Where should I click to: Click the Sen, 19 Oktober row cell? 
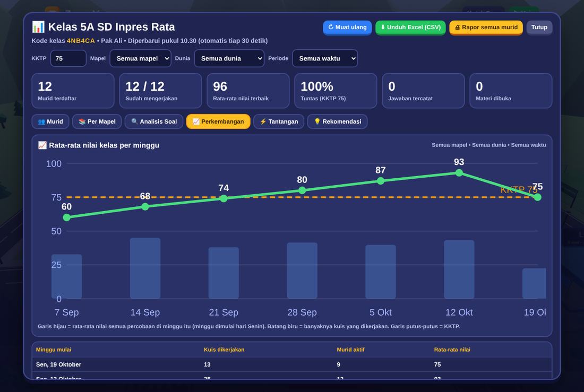(x=58, y=364)
